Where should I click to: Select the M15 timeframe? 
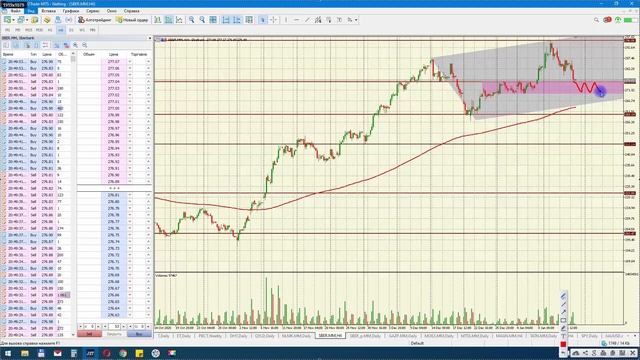tap(29, 30)
